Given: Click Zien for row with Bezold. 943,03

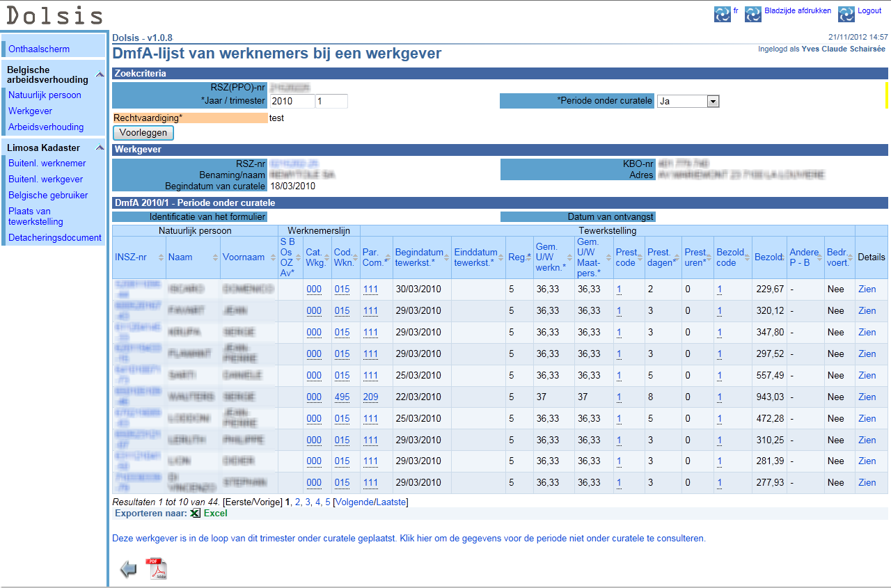Looking at the screenshot, I should coord(867,397).
